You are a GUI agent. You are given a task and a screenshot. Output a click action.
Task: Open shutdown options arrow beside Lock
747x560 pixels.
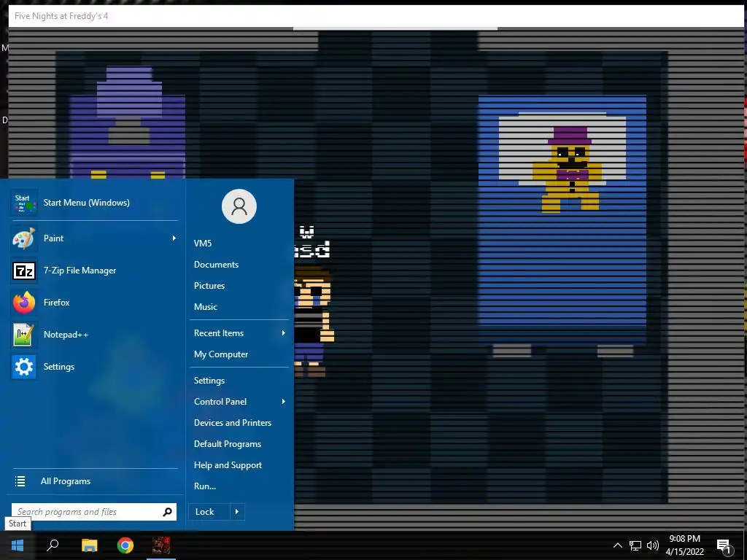(237, 512)
